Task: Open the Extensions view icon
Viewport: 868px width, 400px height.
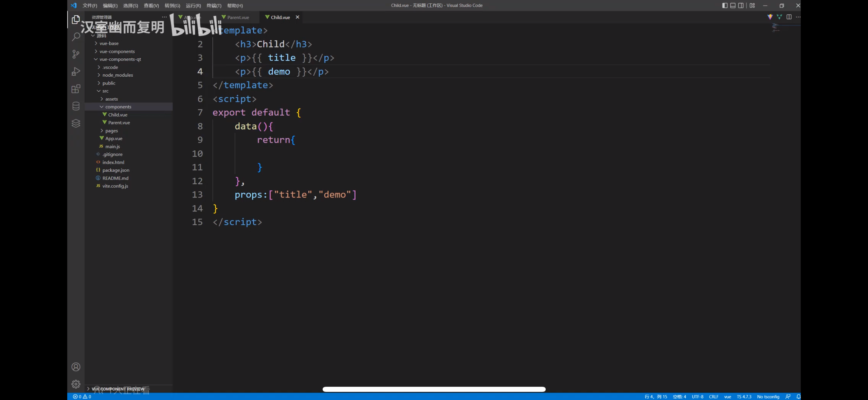Action: (76, 89)
